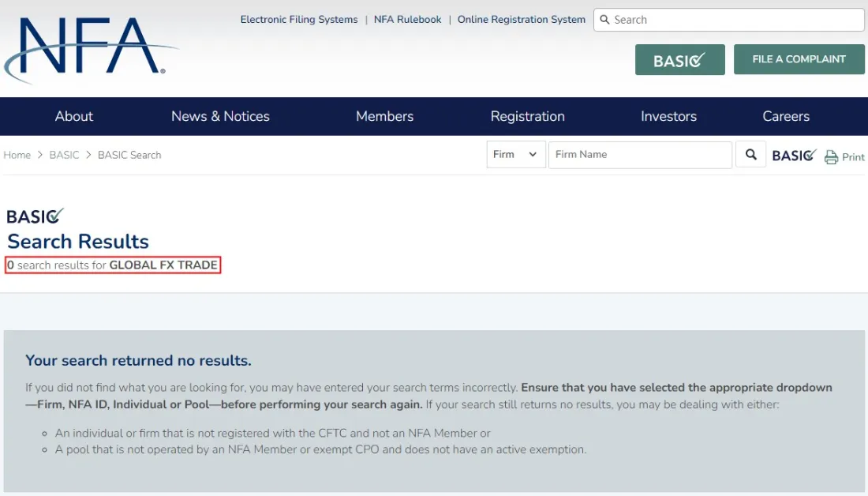Click 'Your search returned no results.' heading
The height and width of the screenshot is (496, 868).
pos(138,361)
